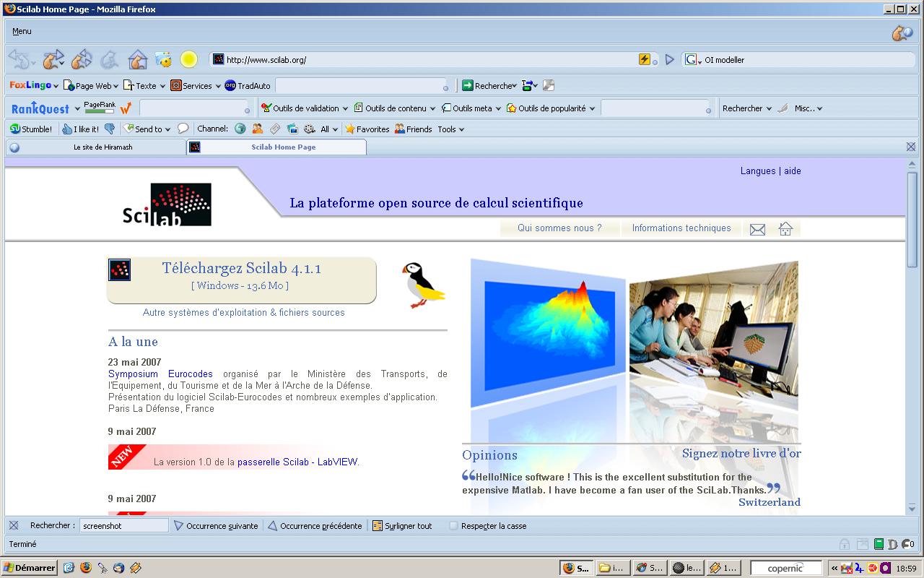Click the green arrow Recherche icon
The width and height of the screenshot is (924, 578).
click(x=468, y=85)
